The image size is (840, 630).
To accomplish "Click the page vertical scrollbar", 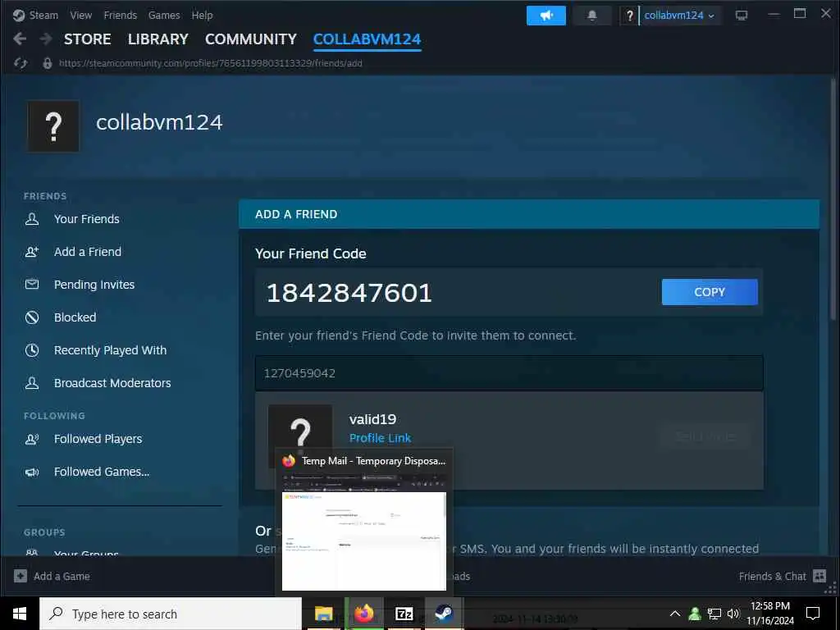I will pyautogui.click(x=833, y=199).
